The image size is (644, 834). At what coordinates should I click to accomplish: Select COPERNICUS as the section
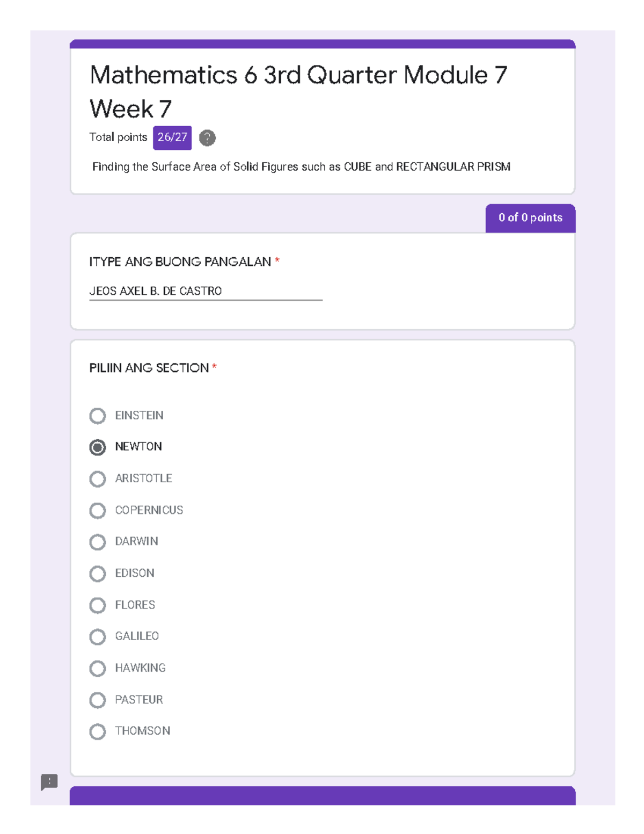98,510
